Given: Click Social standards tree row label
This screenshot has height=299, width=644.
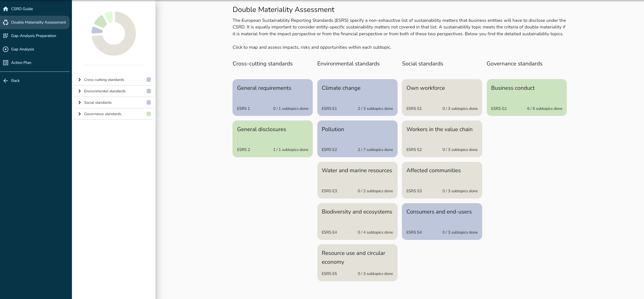Looking at the screenshot, I should tap(98, 102).
